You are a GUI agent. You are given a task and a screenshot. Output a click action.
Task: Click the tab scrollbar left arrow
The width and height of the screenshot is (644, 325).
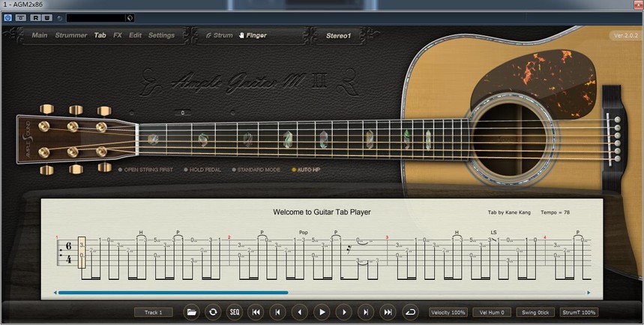(55, 293)
